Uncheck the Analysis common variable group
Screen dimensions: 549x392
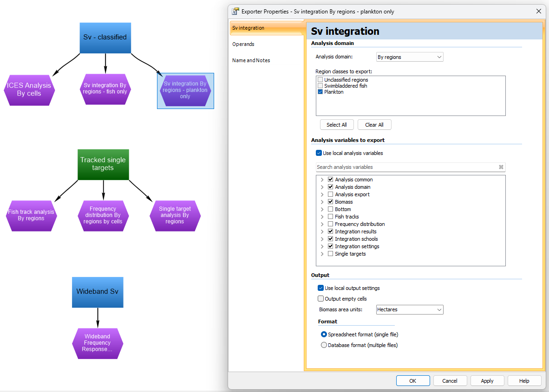[330, 180]
